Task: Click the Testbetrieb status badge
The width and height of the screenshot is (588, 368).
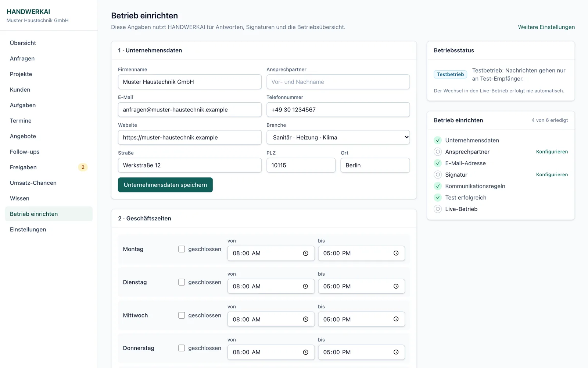Action: (451, 74)
